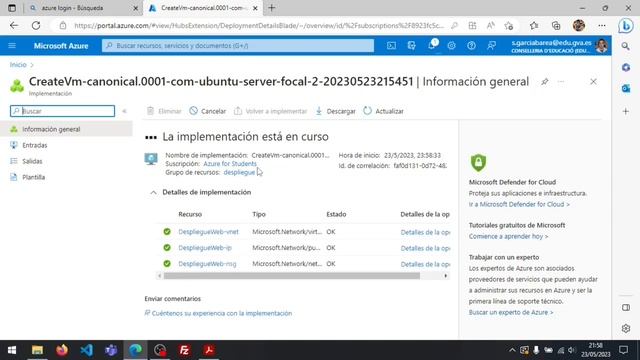Click the right arrow of table scrollbar
Image resolution: width=640 pixels, height=360 pixels.
446,276
